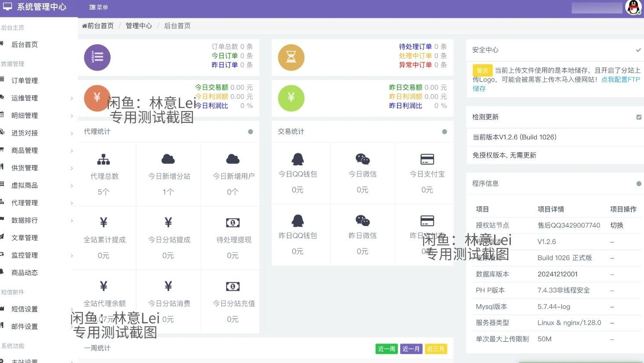Click the user avatar in top-right corner

click(634, 7)
